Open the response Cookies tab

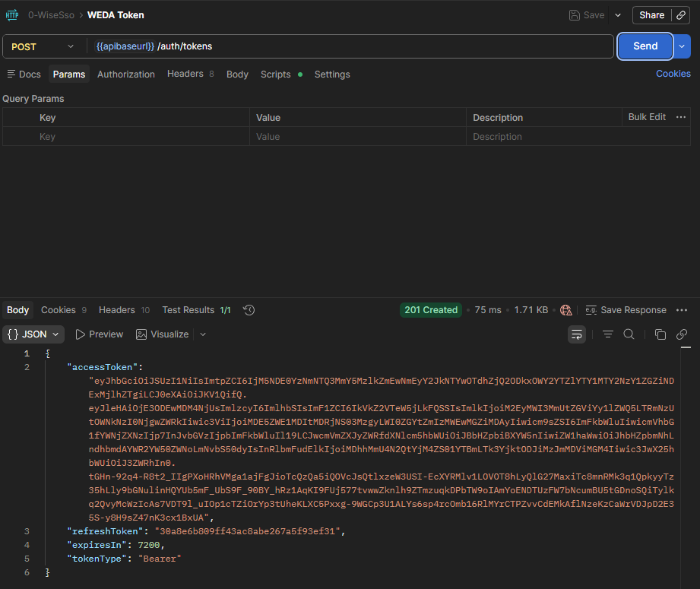pyautogui.click(x=64, y=310)
